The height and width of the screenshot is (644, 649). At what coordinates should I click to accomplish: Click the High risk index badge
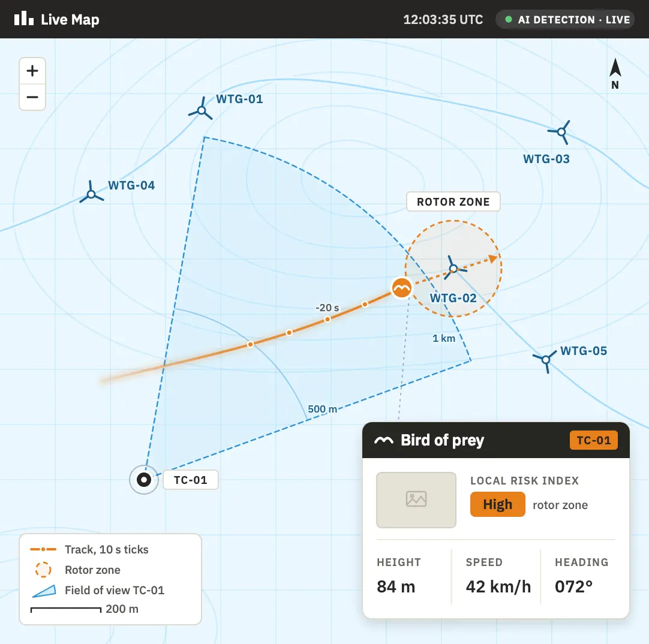coord(497,504)
